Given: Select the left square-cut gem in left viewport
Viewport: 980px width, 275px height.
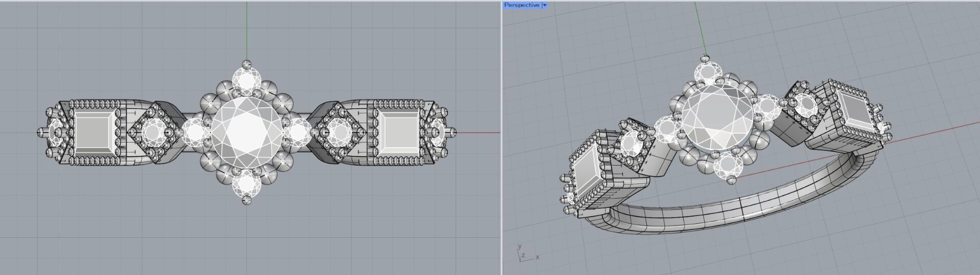Looking at the screenshot, I should (x=94, y=133).
